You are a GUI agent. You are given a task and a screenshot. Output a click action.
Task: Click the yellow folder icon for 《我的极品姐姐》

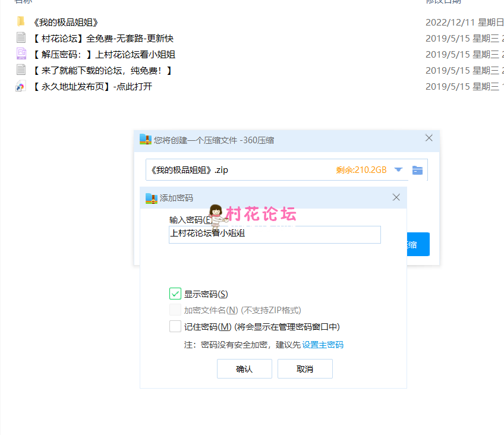click(x=21, y=22)
